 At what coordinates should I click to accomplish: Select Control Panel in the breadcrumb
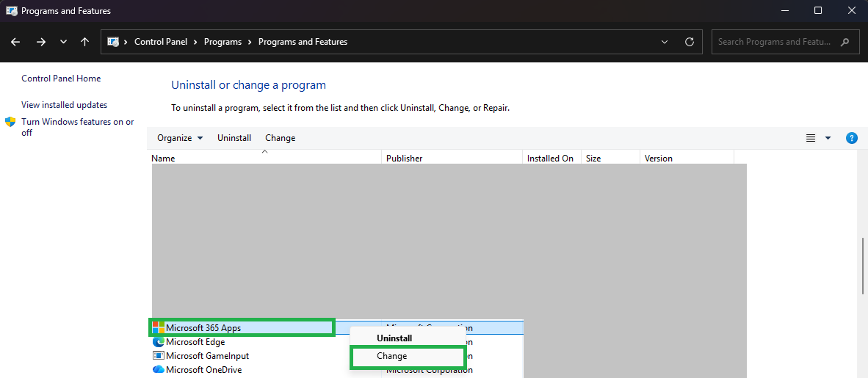[x=161, y=42]
